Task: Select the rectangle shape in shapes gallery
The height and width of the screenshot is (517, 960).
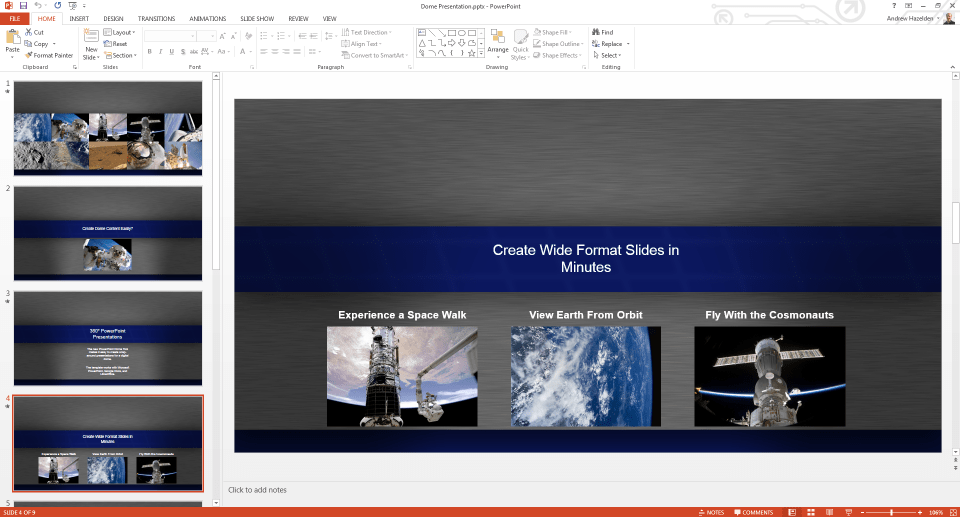Action: [x=452, y=33]
